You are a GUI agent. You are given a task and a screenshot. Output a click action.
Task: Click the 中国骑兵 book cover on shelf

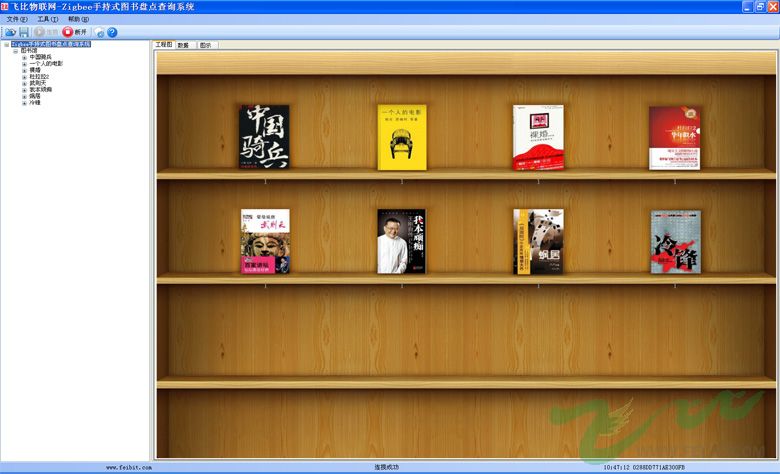264,137
